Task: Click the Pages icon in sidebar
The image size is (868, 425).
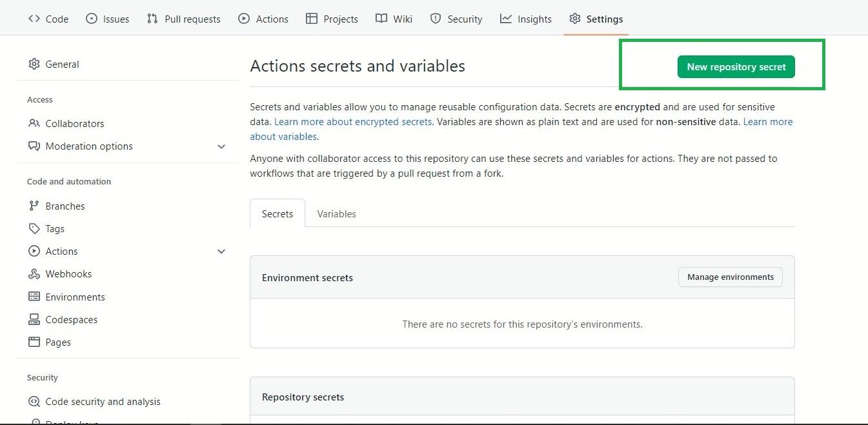Action: [34, 342]
